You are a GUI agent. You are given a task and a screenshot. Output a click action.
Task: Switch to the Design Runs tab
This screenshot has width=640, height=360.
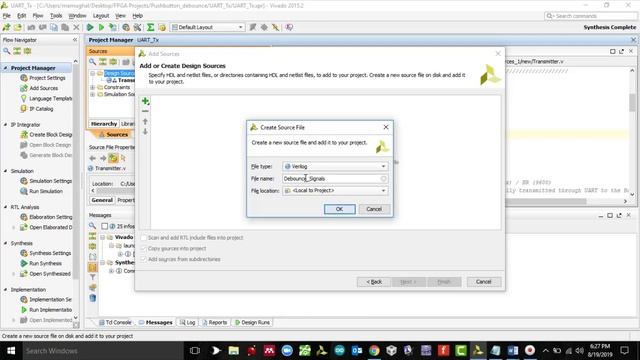click(252, 322)
